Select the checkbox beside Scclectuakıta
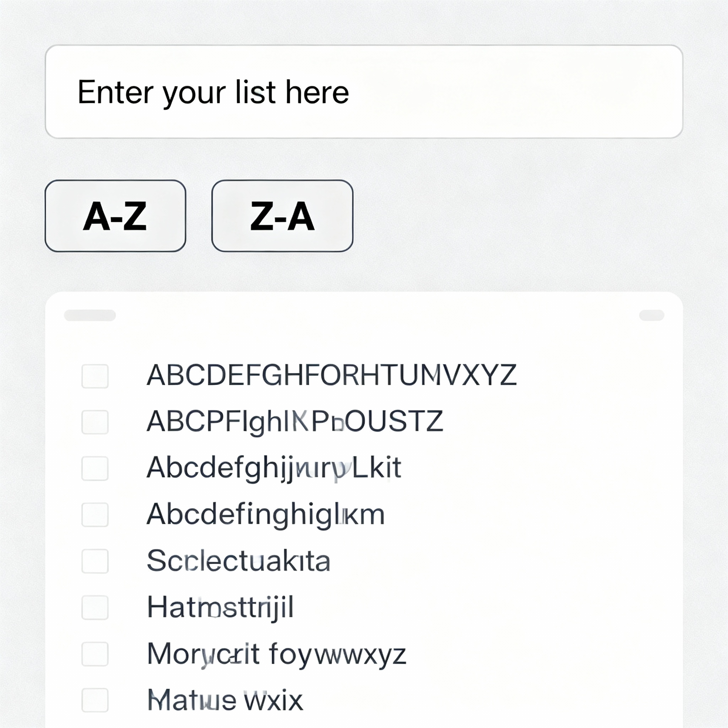The image size is (728, 728). (x=95, y=561)
